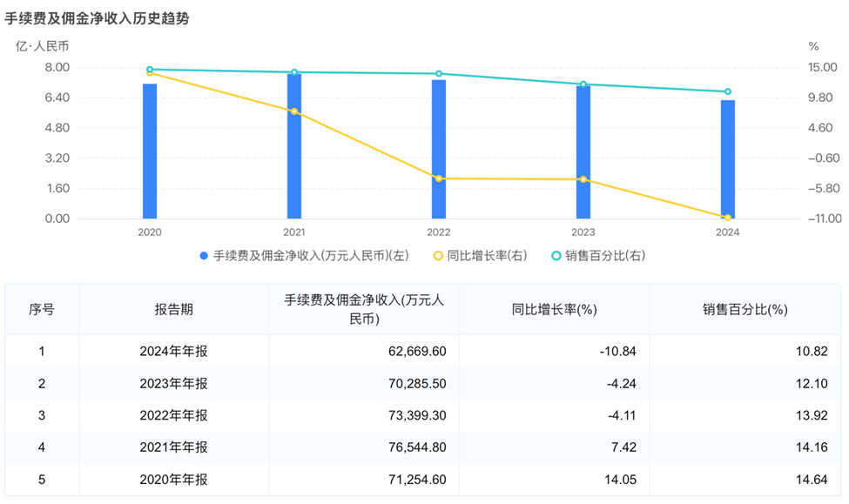Select the blue bar for 2024
The width and height of the screenshot is (849, 504).
click(727, 159)
